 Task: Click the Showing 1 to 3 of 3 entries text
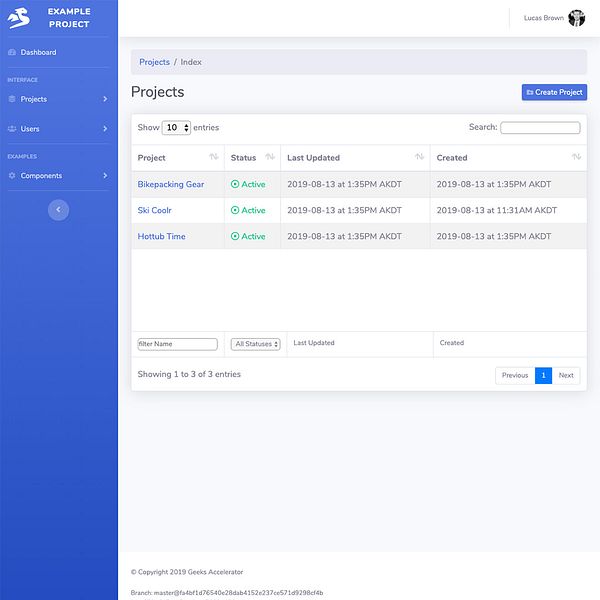pos(189,374)
